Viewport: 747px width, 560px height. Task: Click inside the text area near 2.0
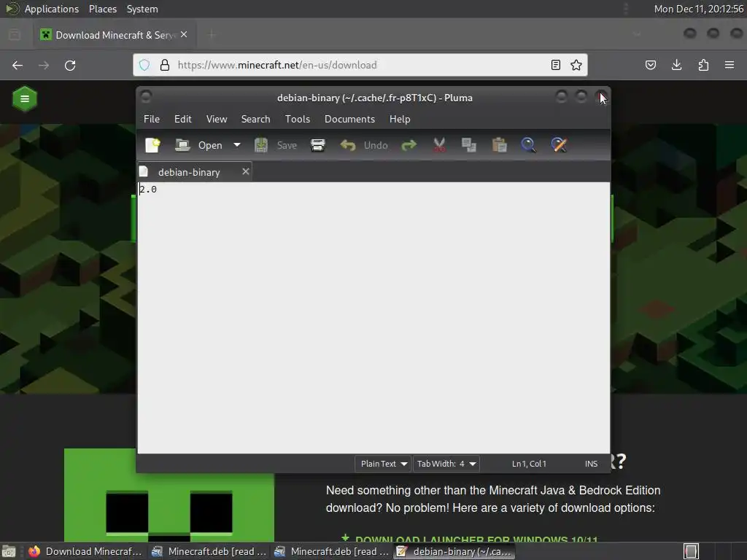(x=373, y=317)
